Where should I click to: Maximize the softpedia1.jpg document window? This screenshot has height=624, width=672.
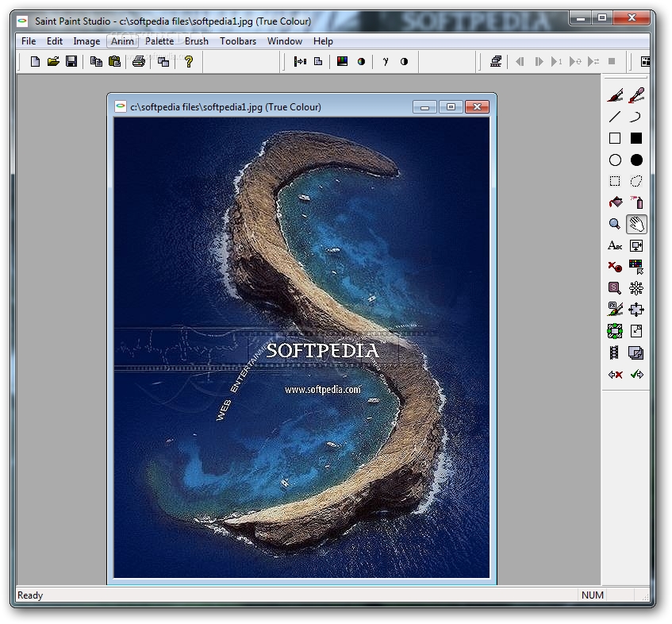[x=451, y=107]
